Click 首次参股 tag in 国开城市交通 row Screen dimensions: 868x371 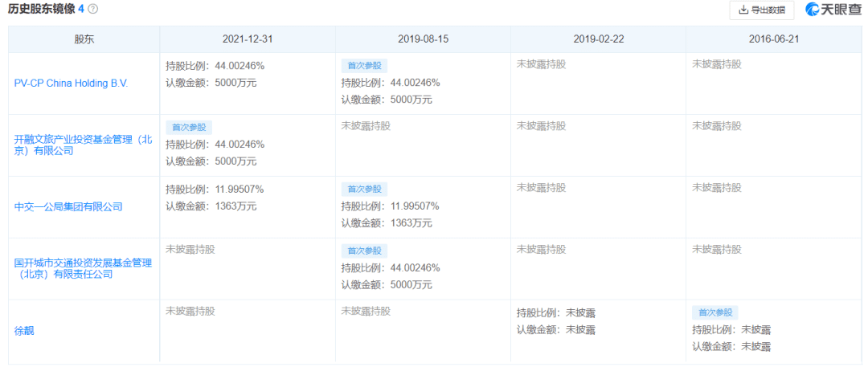[x=364, y=251]
